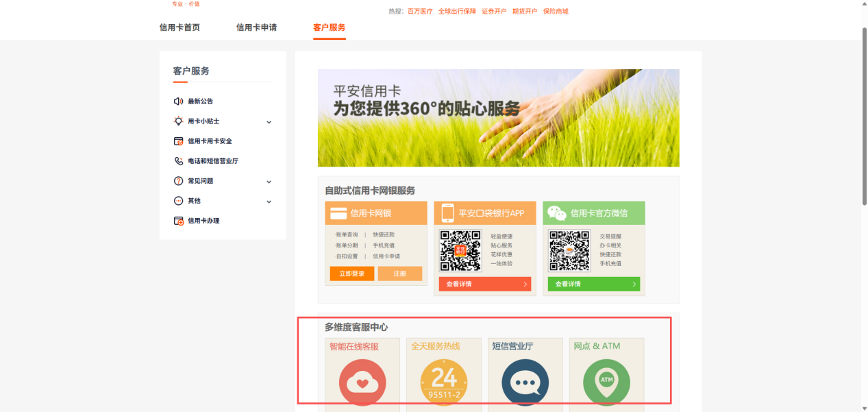Click 账单分期 in the 信用卡网银 card
The image size is (868, 412).
click(x=346, y=245)
